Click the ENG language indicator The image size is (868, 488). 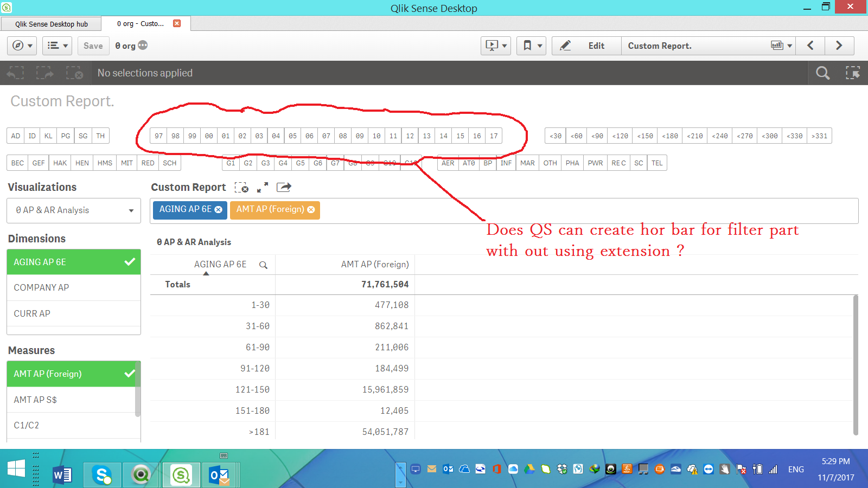click(796, 470)
